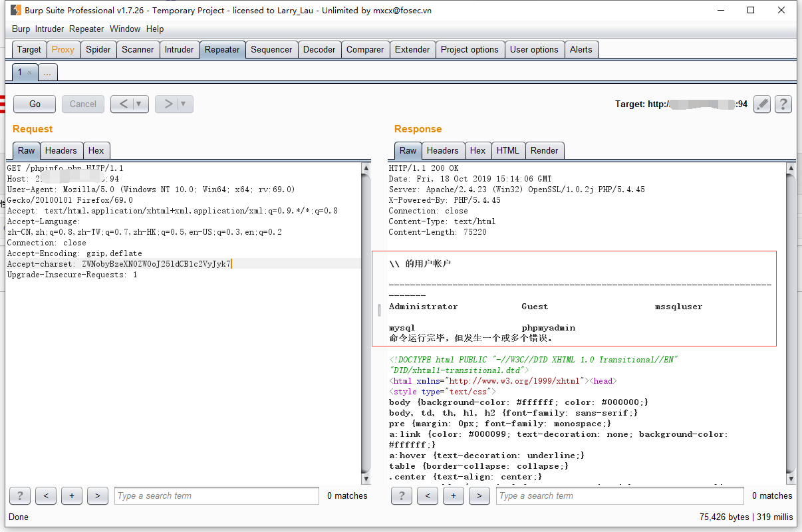Switch to the Target tab
This screenshot has height=532, width=802.
point(29,49)
